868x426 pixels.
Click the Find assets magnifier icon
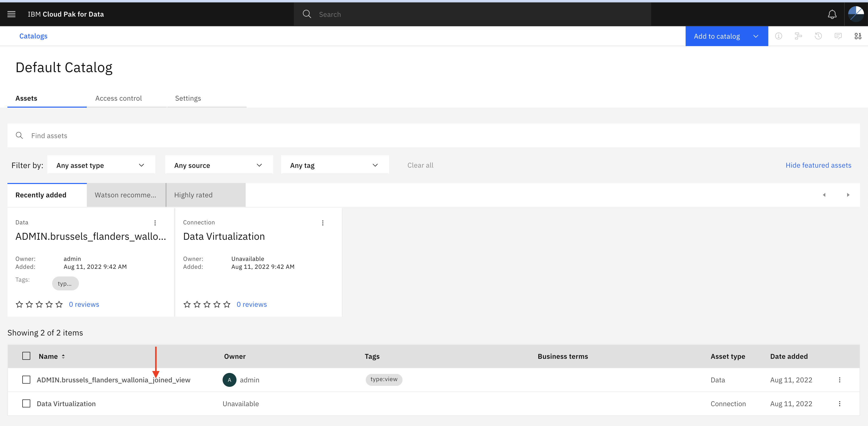click(19, 135)
